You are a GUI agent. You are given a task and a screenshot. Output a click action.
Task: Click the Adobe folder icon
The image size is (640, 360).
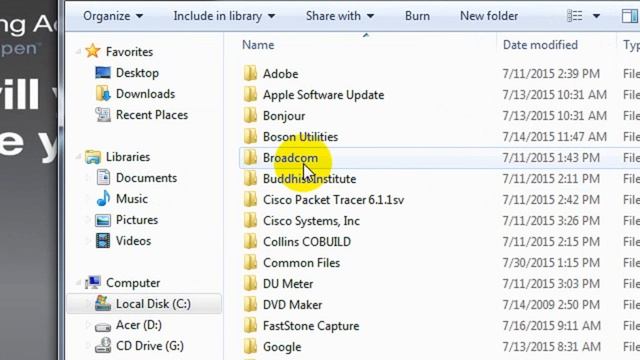(x=250, y=73)
